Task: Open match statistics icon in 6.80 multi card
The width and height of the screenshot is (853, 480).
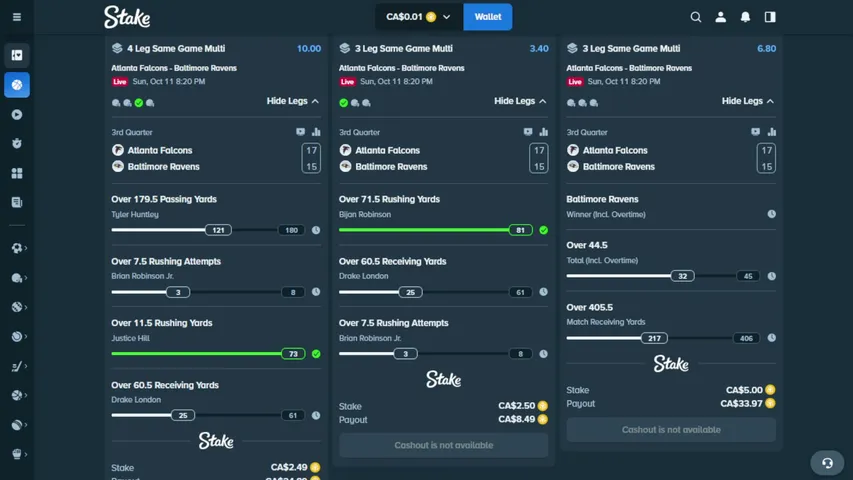Action: pyautogui.click(x=771, y=132)
